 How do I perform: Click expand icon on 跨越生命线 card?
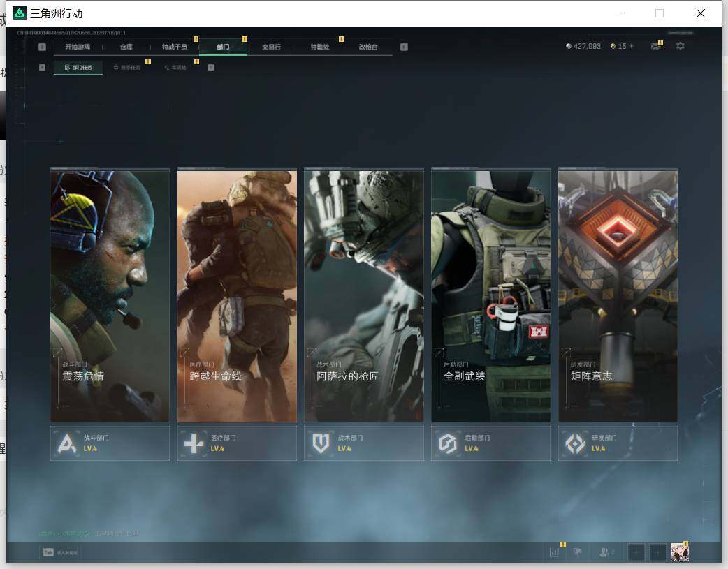[184, 353]
